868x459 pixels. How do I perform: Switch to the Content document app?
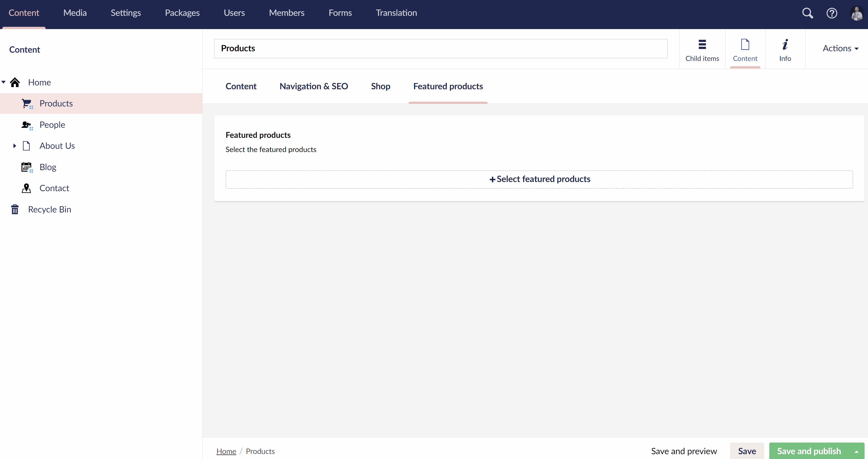(745, 49)
